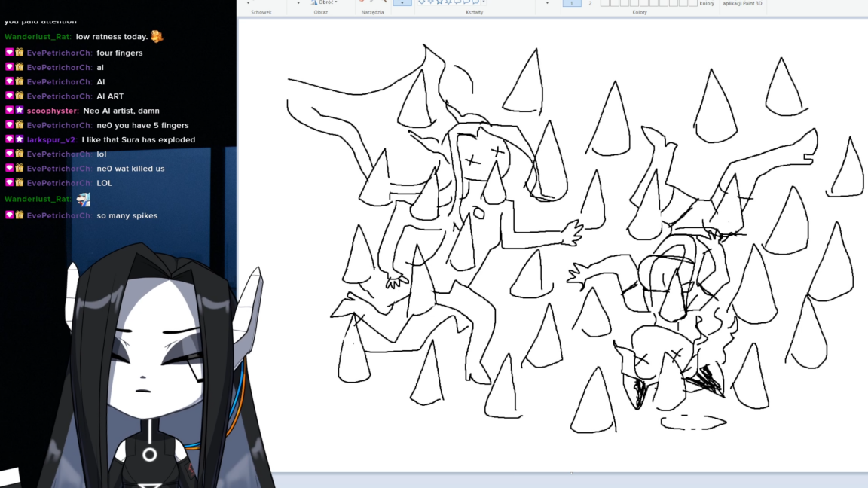Open 'aplikacji Paint 3D' button

(742, 3)
